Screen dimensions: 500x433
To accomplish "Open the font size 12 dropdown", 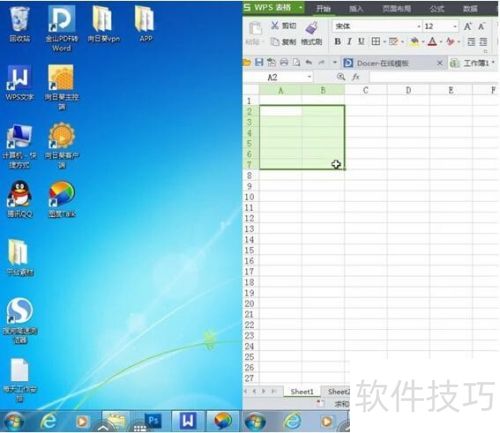I will point(455,26).
